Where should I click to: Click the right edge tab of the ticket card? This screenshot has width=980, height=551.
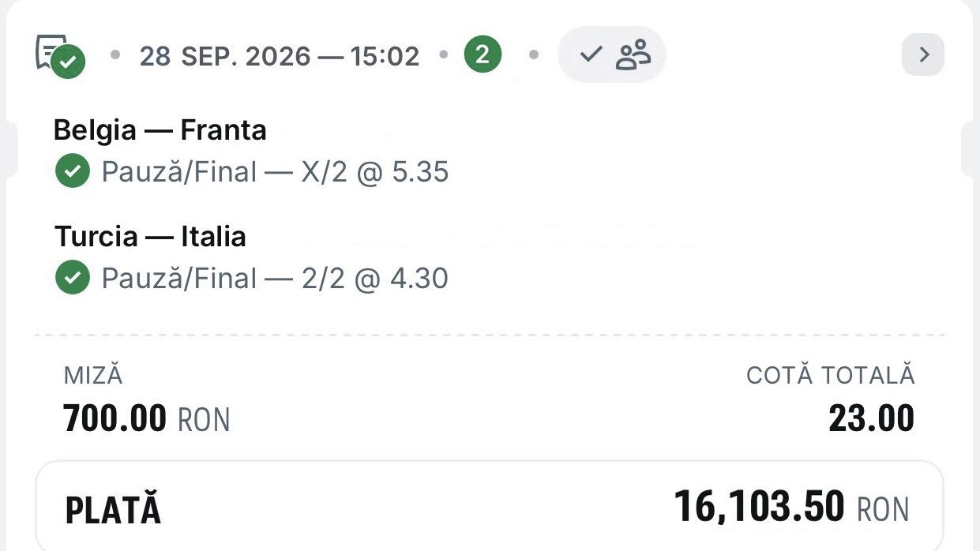coord(971,150)
